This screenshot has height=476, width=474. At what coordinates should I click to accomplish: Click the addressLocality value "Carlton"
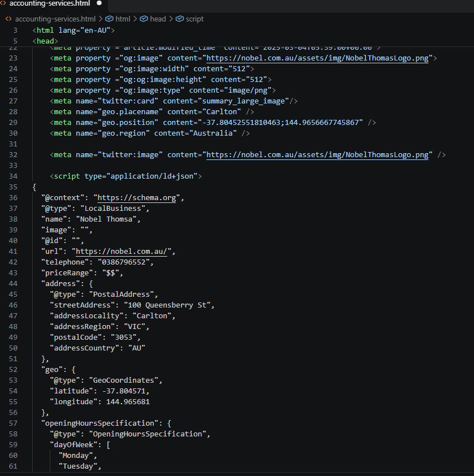(152, 316)
